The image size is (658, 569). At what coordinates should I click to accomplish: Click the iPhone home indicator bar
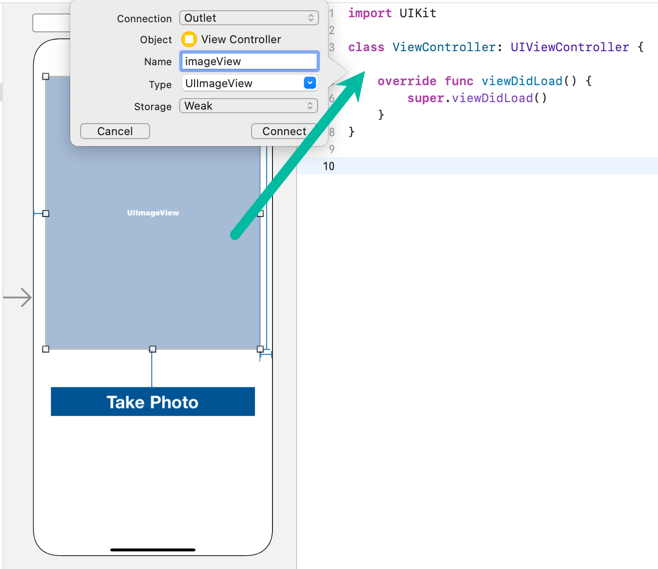[153, 549]
